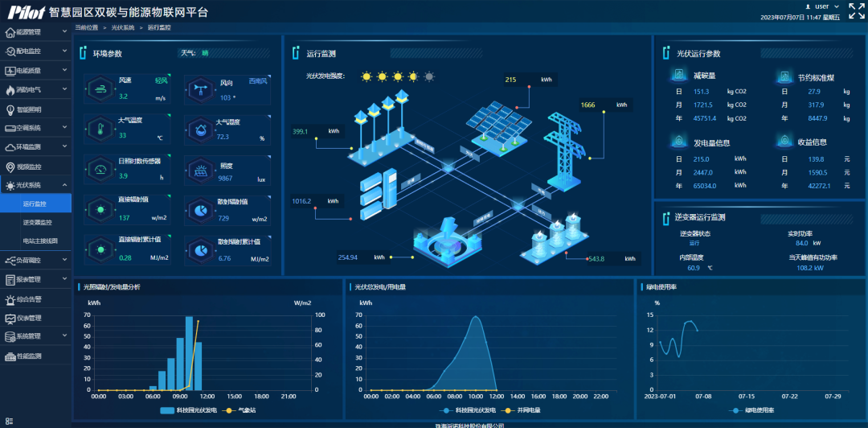The width and height of the screenshot is (868, 428).
Task: Click the 大气温度 thermometer icon
Action: (100, 130)
